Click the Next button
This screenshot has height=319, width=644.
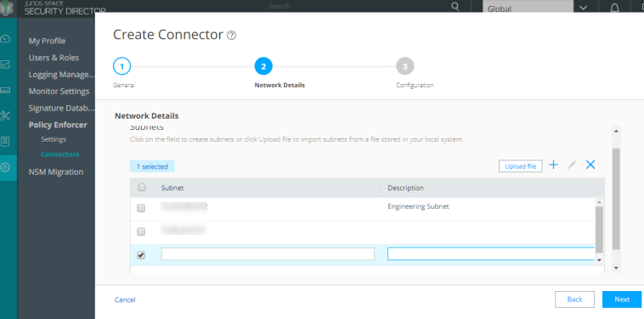click(x=622, y=299)
